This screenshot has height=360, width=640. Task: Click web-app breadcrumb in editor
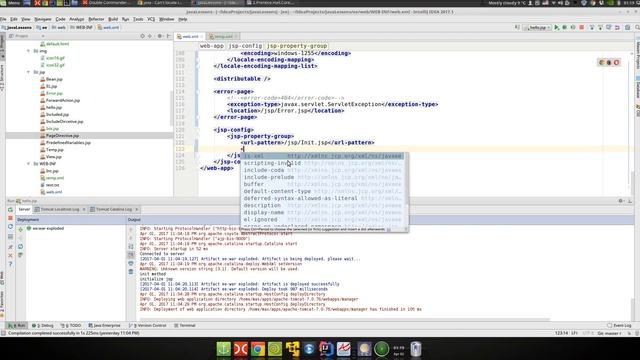[211, 46]
